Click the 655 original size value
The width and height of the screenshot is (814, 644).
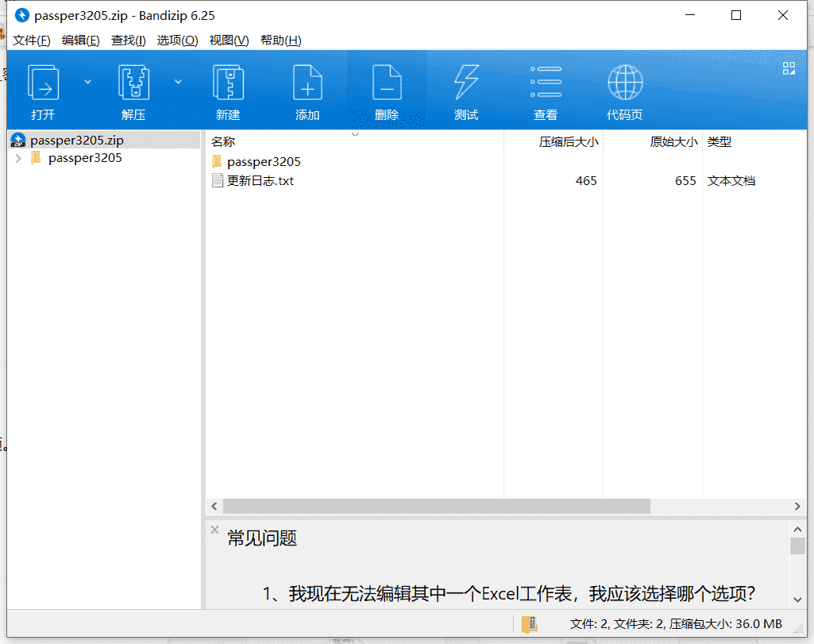[685, 180]
